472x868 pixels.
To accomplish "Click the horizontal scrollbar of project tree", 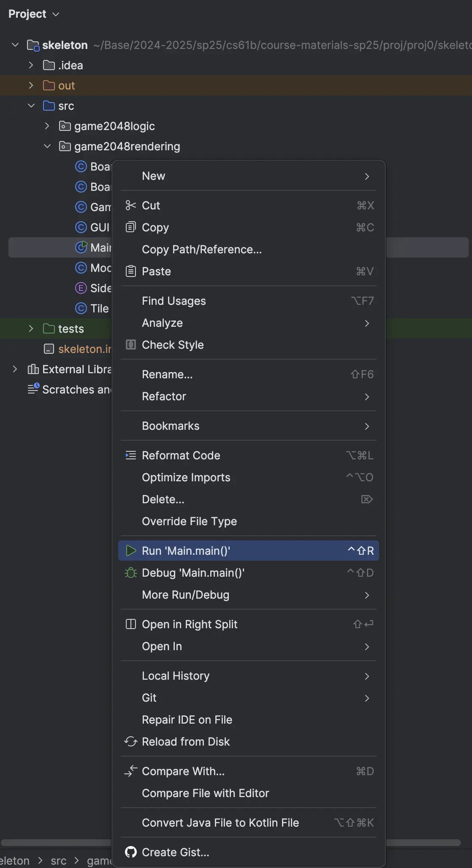I will (55, 843).
